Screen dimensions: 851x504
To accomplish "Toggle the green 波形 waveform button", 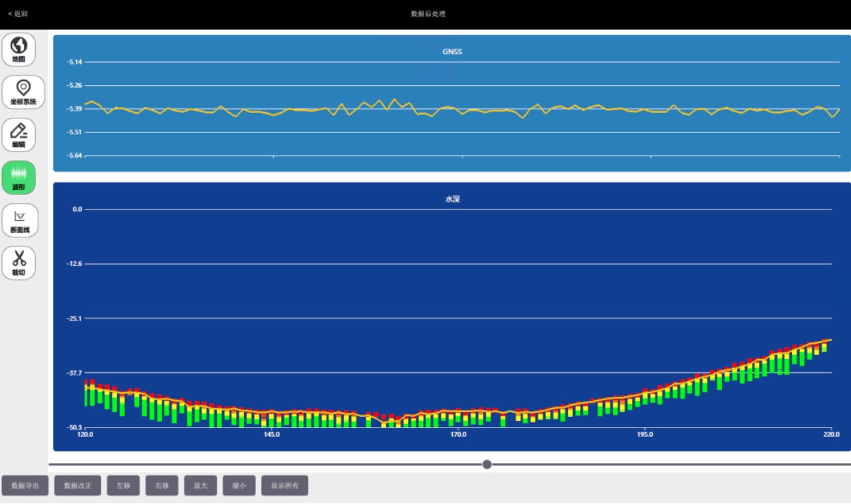I will pos(19,178).
